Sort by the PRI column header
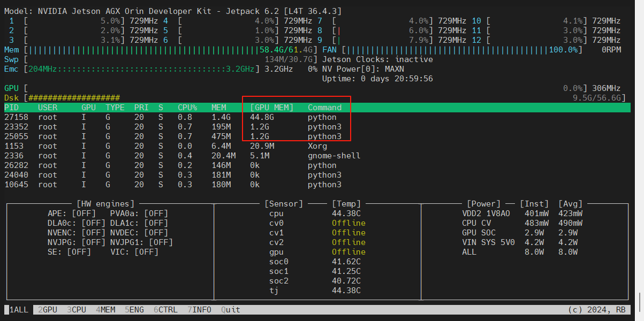This screenshot has width=644, height=321. tap(141, 108)
